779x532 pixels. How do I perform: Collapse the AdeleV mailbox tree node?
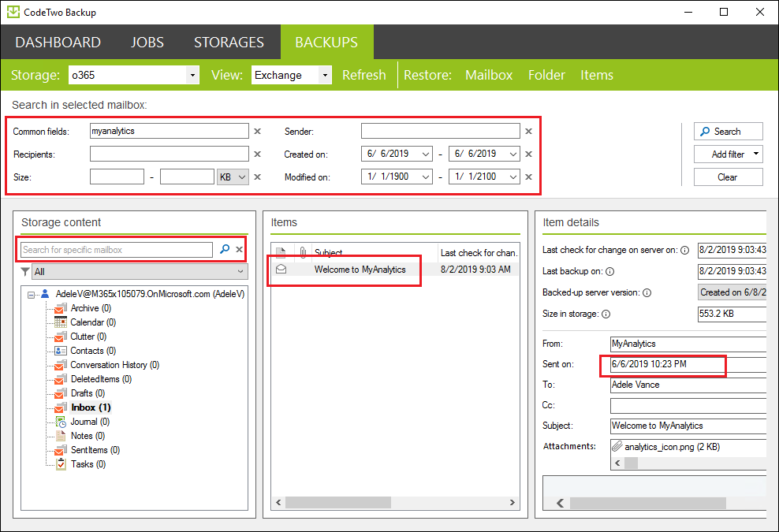click(x=31, y=295)
